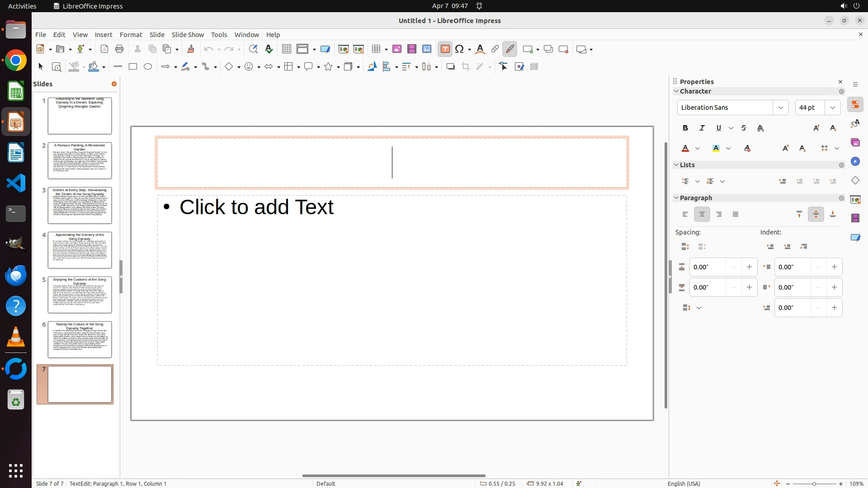Select slide 3 thumbnail
This screenshot has width=868, height=488.
[80, 205]
